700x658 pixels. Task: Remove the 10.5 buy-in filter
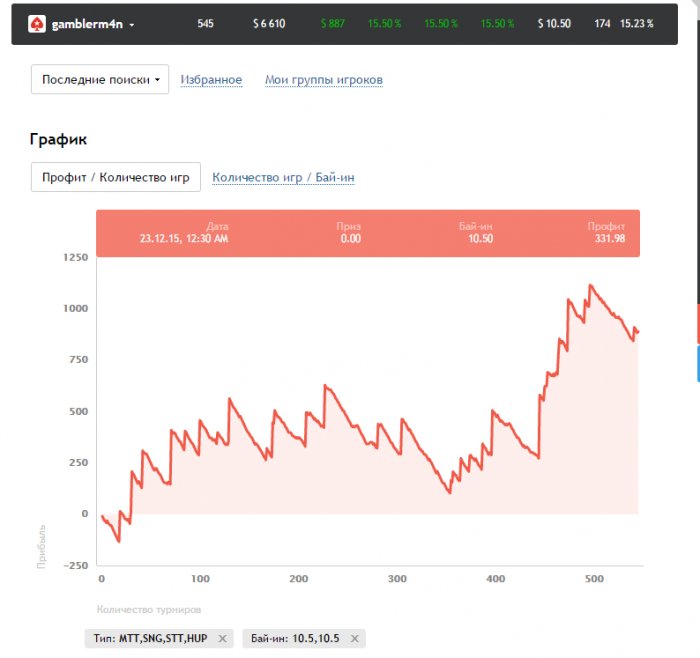click(x=354, y=638)
